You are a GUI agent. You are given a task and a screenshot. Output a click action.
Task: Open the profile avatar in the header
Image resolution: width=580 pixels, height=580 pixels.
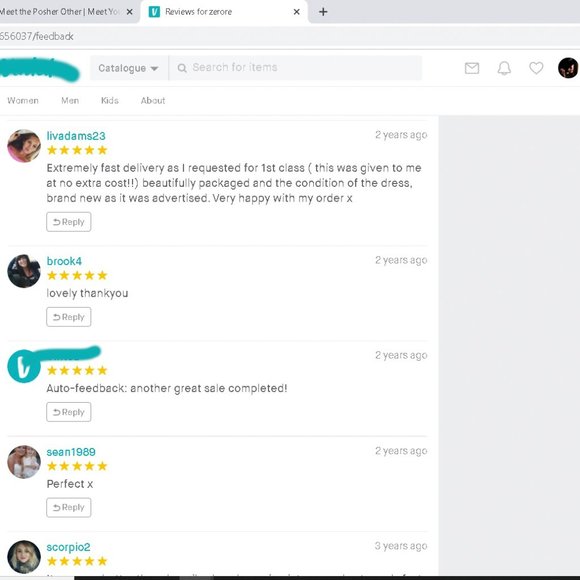[x=568, y=68]
